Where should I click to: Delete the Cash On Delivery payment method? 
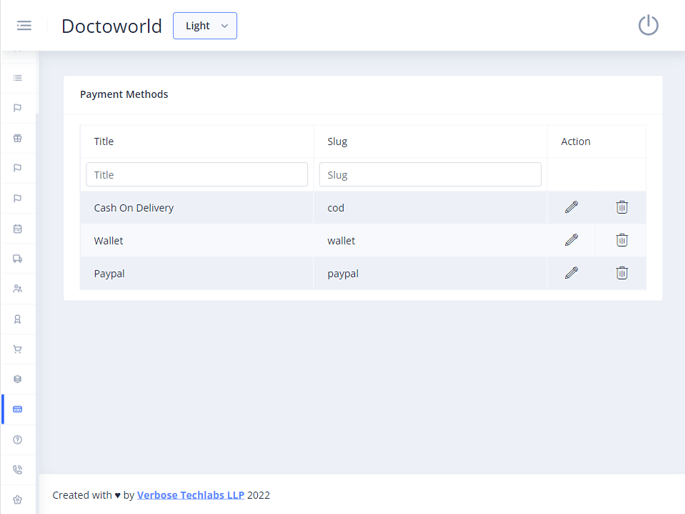[621, 207]
